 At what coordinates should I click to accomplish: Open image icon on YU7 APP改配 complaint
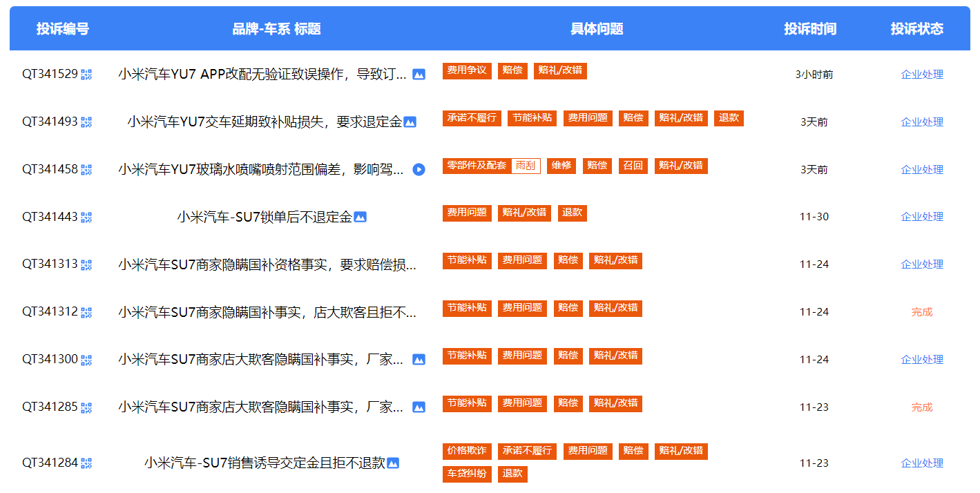pos(419,75)
